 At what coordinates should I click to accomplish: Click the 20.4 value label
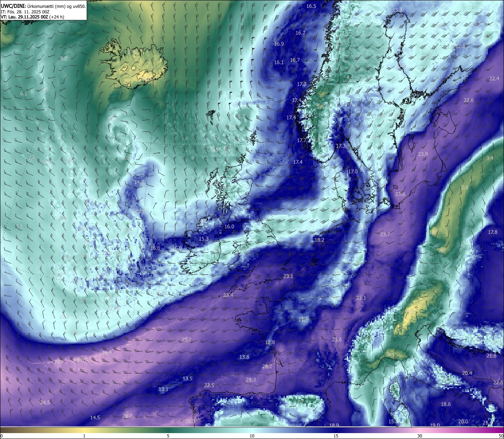tap(467, 373)
